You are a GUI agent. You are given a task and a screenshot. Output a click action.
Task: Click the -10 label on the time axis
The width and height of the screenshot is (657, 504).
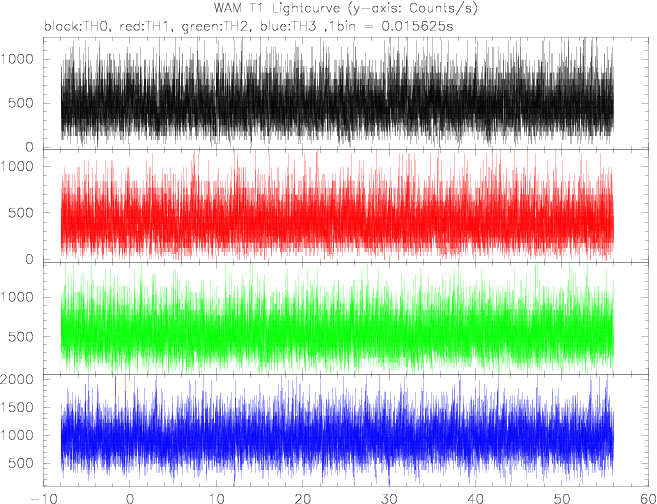[x=43, y=499]
